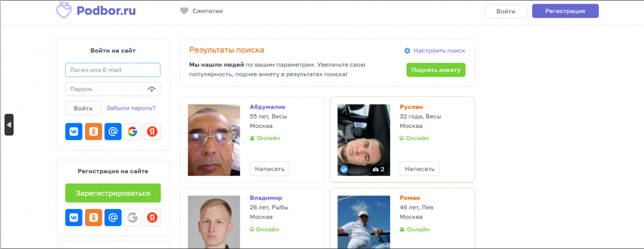Click Написать button for Абдумалик
The width and height of the screenshot is (644, 249).
(x=270, y=169)
